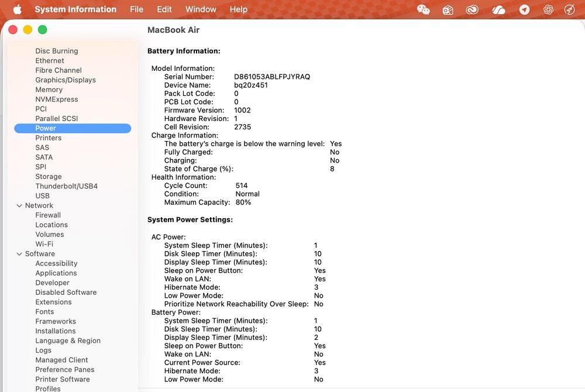Select Printers in the sidebar
Screen dimensions: 585x392
pos(49,138)
